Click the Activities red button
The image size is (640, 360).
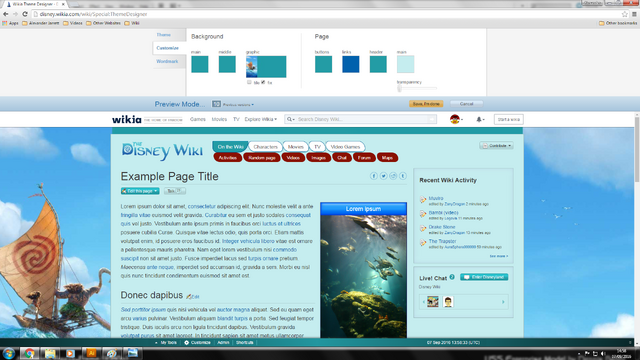(x=227, y=158)
